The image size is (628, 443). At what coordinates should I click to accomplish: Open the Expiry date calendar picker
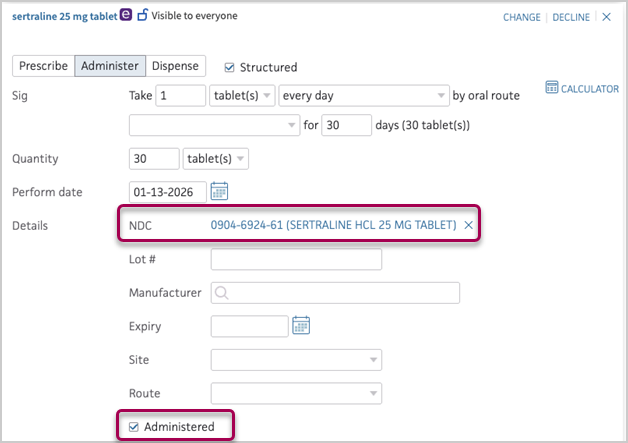pos(301,325)
